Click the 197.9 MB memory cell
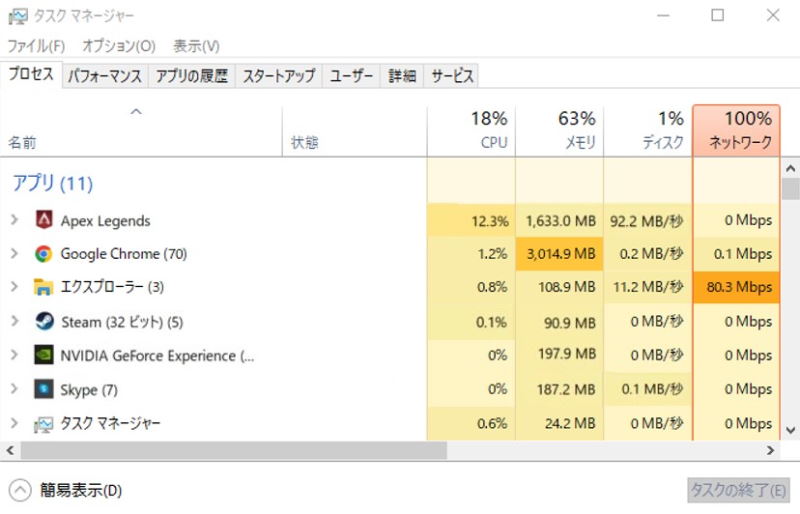 pyautogui.click(x=559, y=355)
